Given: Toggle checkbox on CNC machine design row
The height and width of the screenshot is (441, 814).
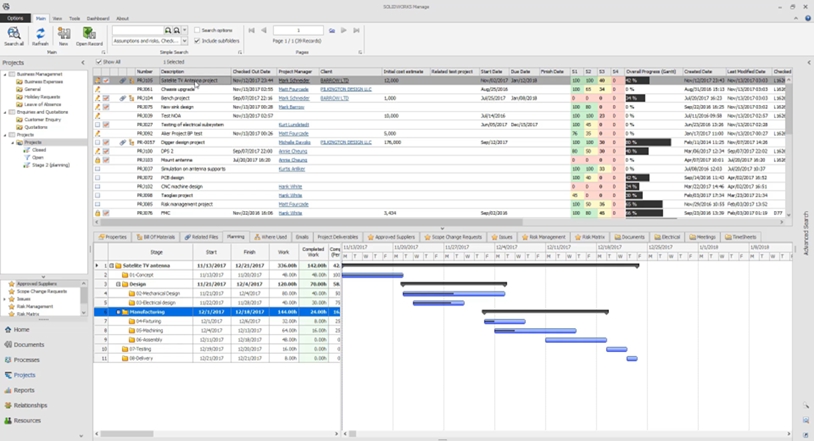Looking at the screenshot, I should coord(97,186).
